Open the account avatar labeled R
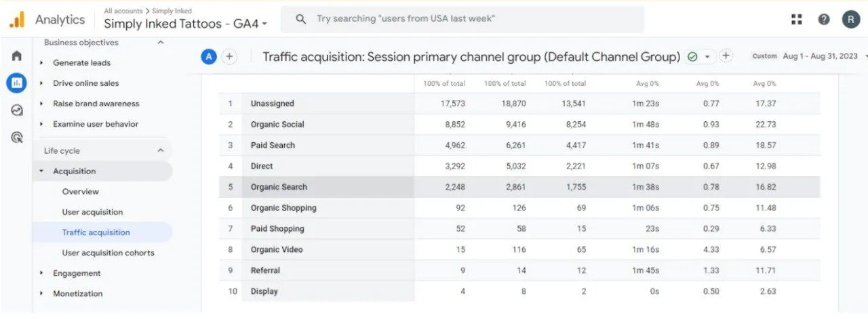Screen dimensions: 868x319 point(850,20)
